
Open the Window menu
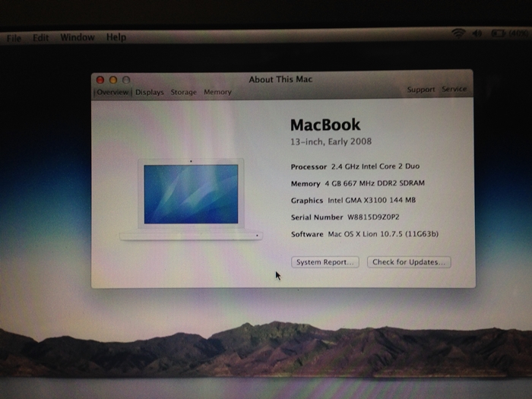click(x=78, y=37)
